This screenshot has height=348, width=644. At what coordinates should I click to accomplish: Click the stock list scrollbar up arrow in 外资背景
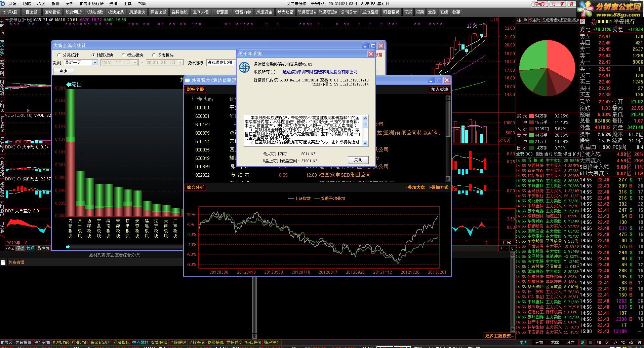448,98
